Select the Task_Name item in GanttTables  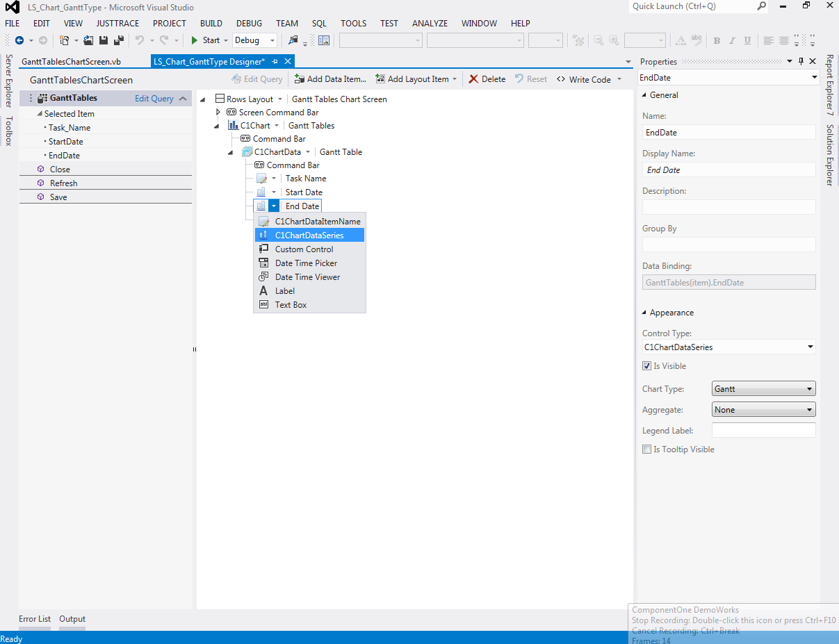70,128
